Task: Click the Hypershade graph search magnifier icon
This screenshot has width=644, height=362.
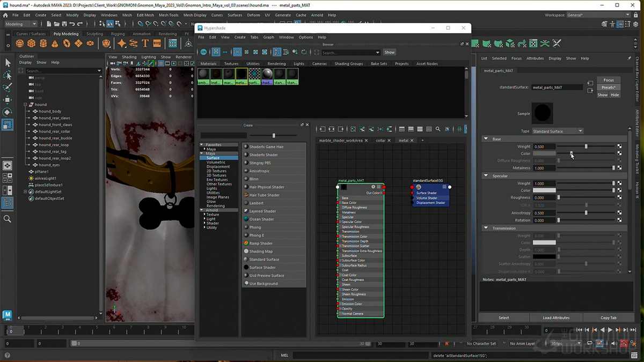Action: (438, 129)
